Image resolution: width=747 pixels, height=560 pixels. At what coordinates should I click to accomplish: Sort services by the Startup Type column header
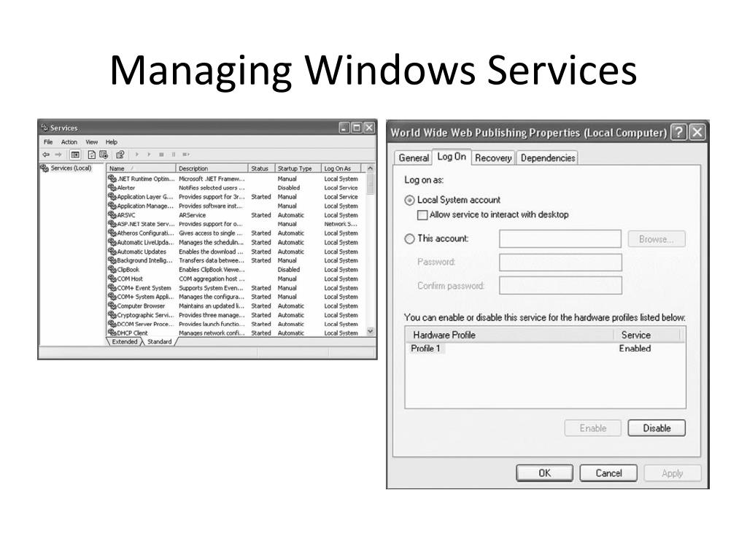(298, 168)
